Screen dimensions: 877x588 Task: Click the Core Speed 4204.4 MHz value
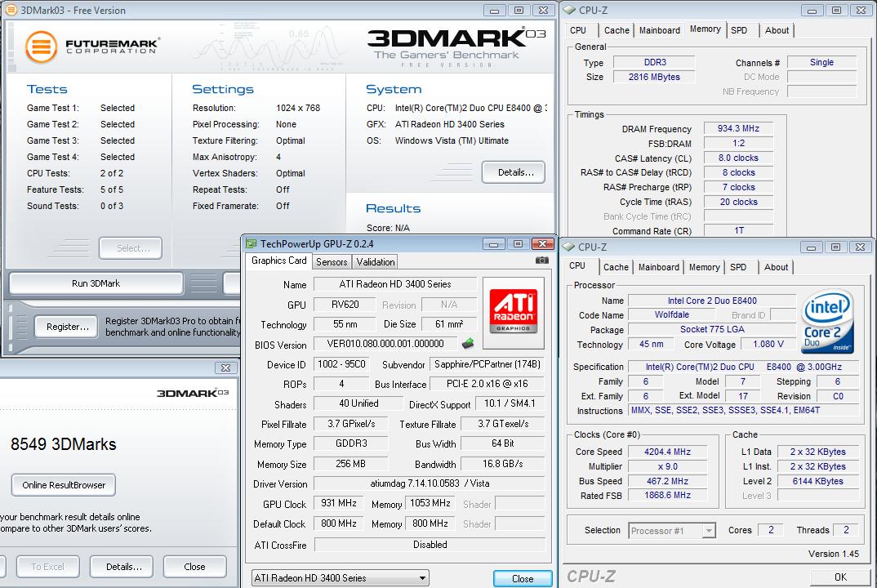click(667, 452)
